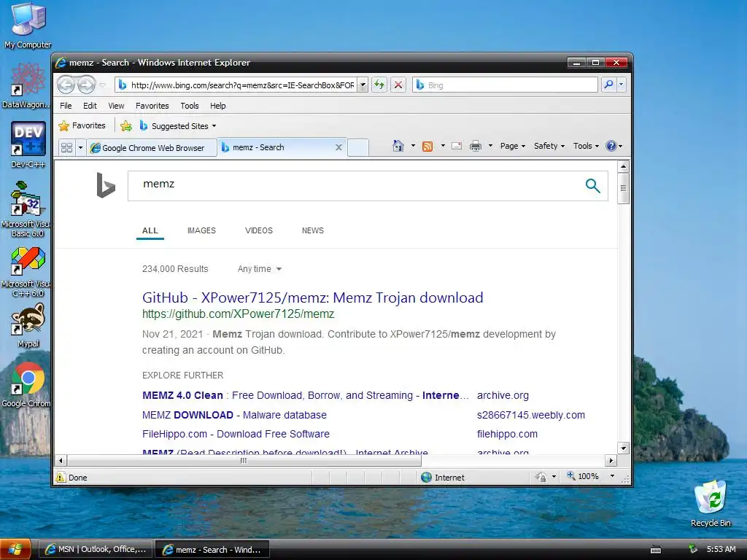This screenshot has height=560, width=747.
Task: Select the Recycle Bin icon
Action: click(x=711, y=504)
